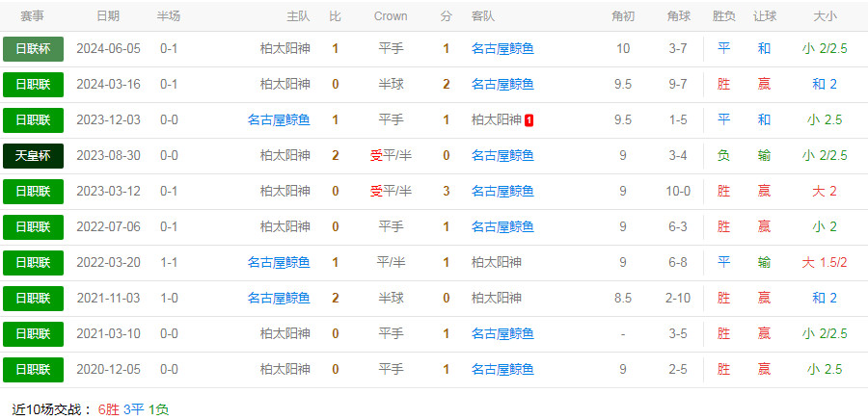Click the 日期 column header

108,16
